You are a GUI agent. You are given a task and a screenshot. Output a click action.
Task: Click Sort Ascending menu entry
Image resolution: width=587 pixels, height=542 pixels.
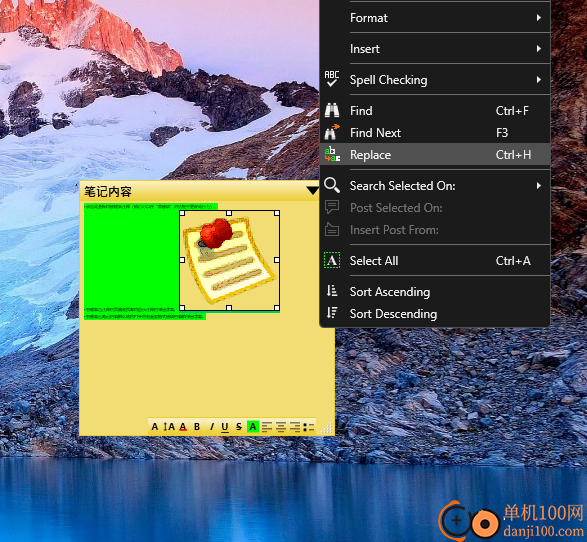[435, 292]
